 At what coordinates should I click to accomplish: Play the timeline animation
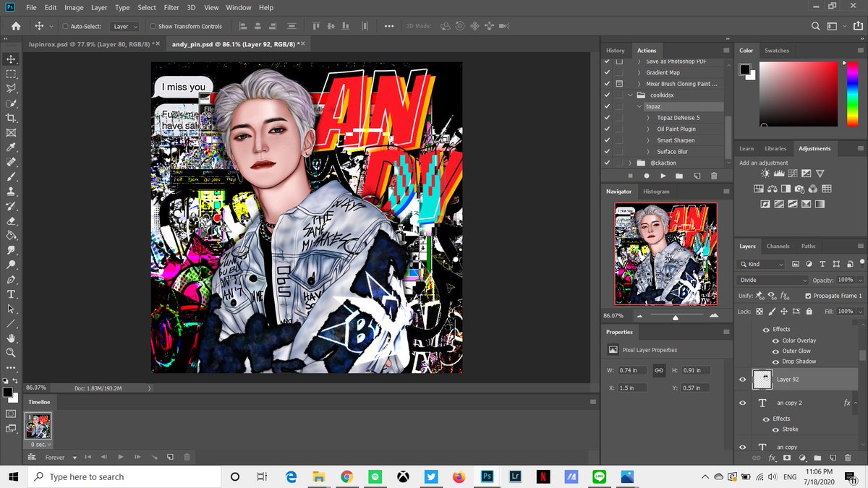(x=121, y=457)
